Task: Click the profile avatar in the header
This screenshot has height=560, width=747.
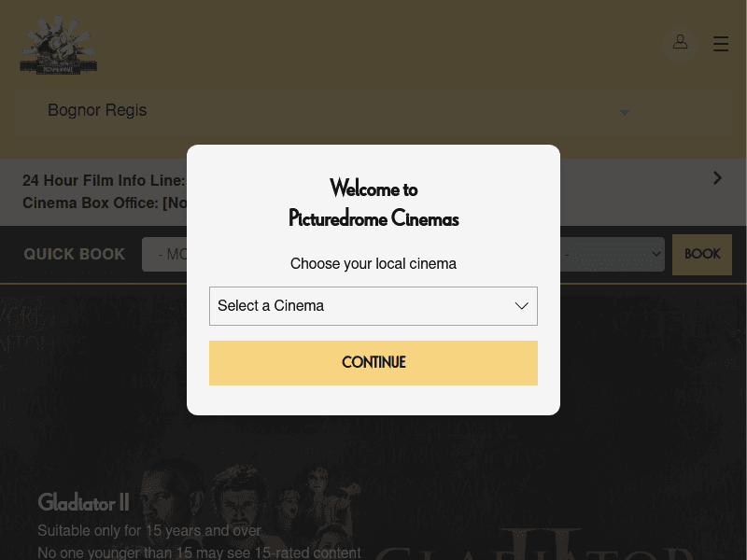Action: (x=680, y=42)
